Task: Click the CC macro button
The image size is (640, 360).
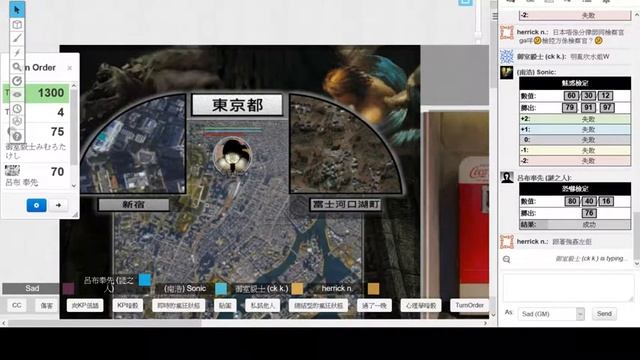Action: 16,305
